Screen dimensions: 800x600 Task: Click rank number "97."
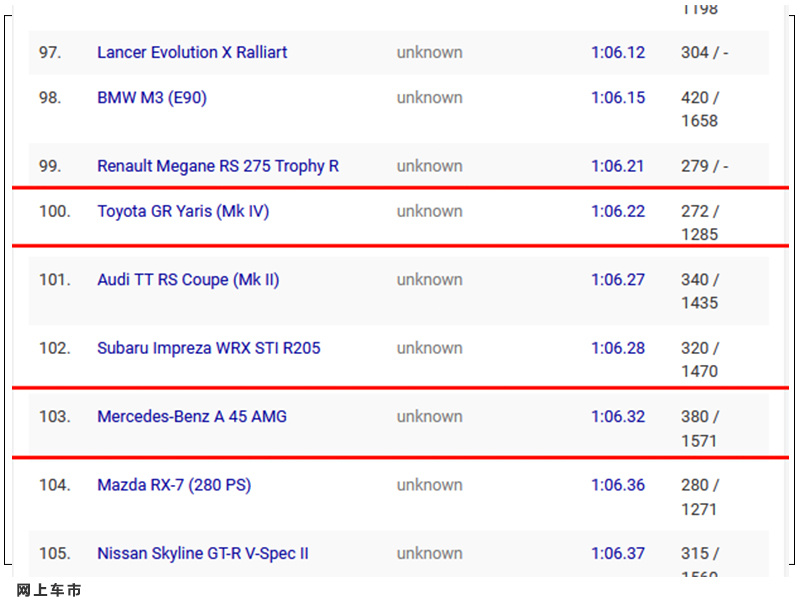[x=50, y=53]
